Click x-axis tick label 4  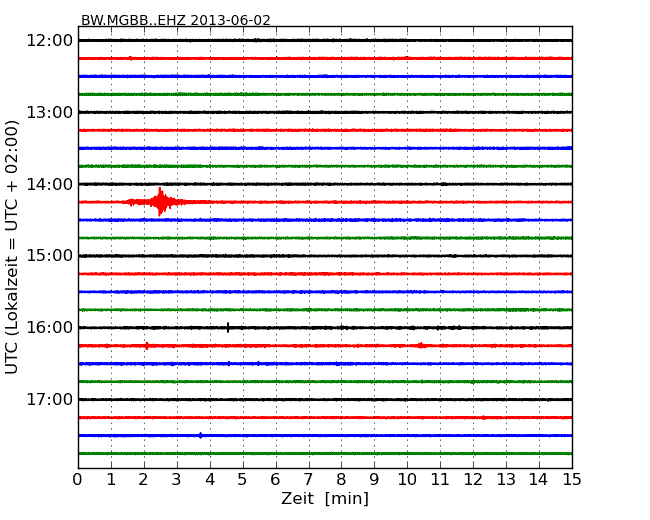(210, 479)
